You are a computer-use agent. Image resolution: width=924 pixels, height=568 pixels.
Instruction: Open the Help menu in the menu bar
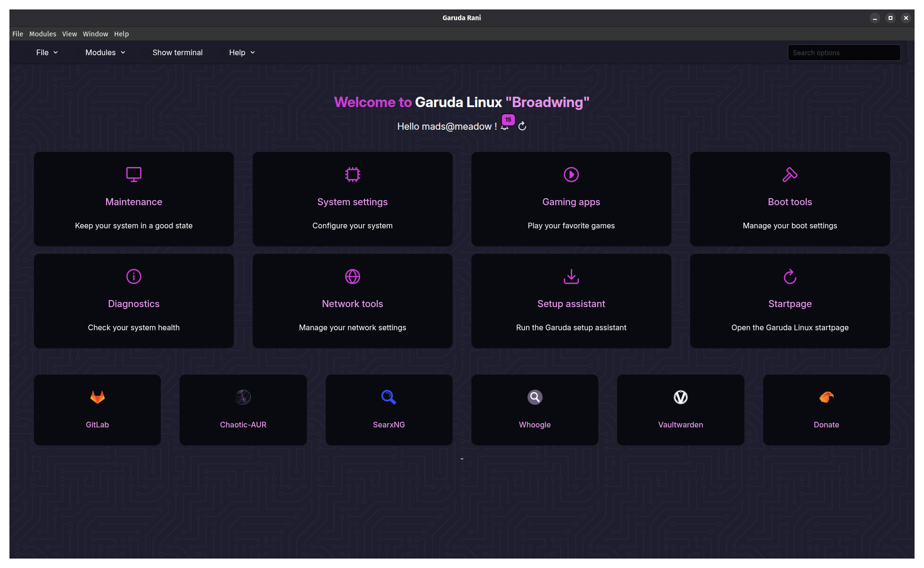pos(122,34)
